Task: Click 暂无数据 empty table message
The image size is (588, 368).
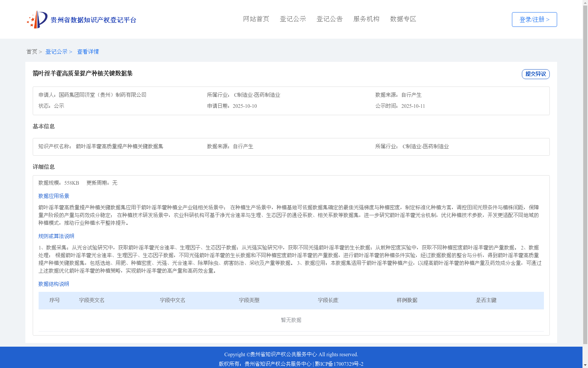Action: pyautogui.click(x=291, y=320)
